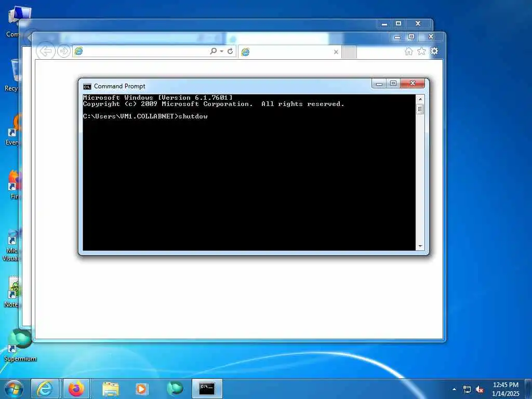Click the Internet Explorer back arrow button
The width and height of the screenshot is (532, 399).
coord(46,51)
